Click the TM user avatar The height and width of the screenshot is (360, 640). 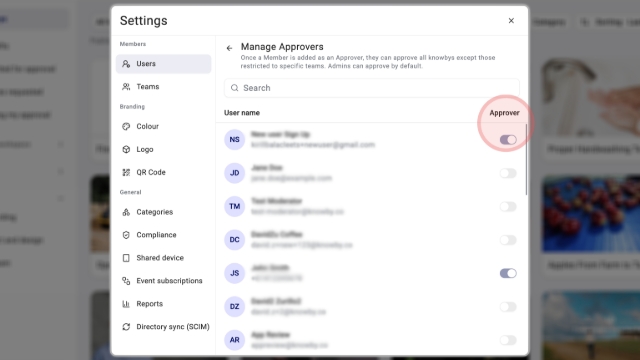click(x=234, y=207)
